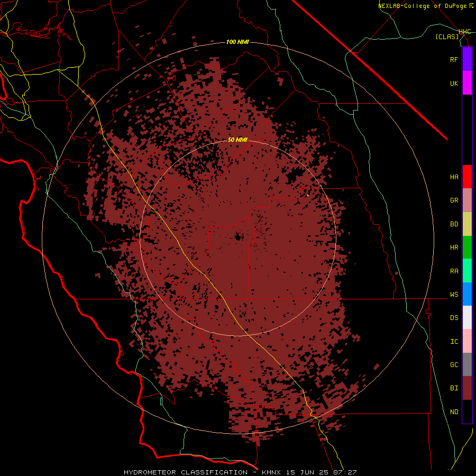Click the HR green legend swatch
This screenshot has width=476, height=476.
pos(467,248)
